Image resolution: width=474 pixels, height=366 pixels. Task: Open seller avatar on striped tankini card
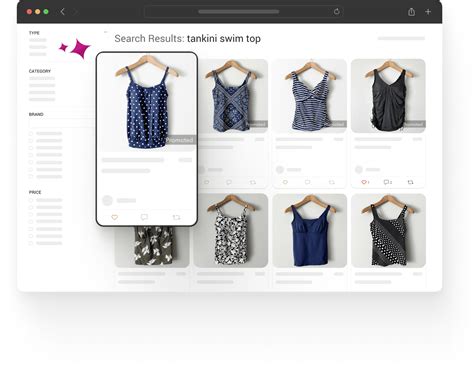(x=280, y=170)
